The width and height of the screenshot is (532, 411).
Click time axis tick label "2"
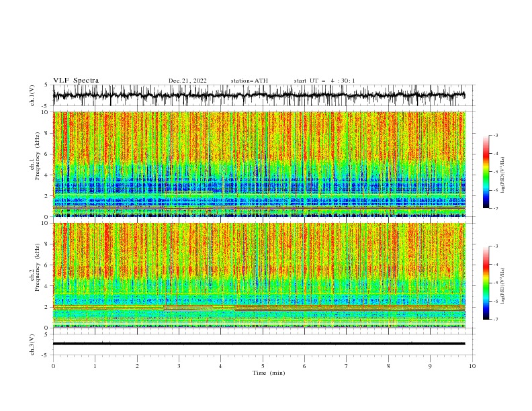137,366
